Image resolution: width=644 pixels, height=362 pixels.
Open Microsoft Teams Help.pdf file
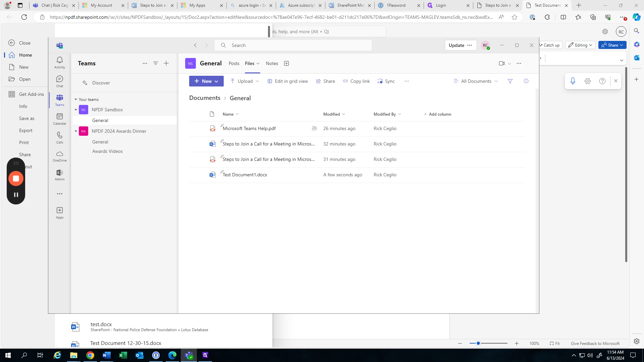coord(249,128)
